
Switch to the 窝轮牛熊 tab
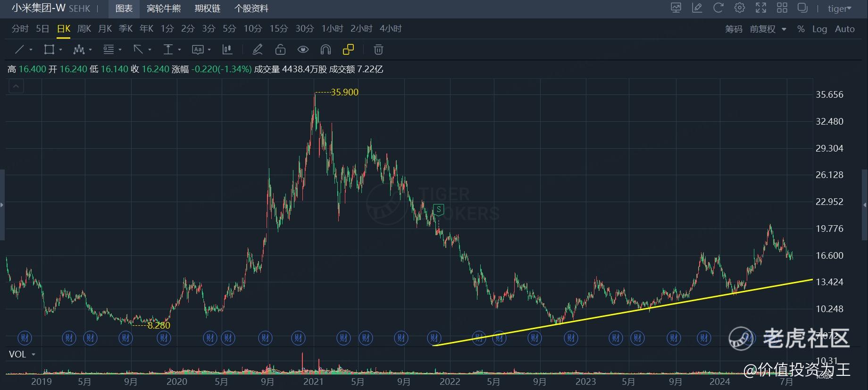point(164,8)
